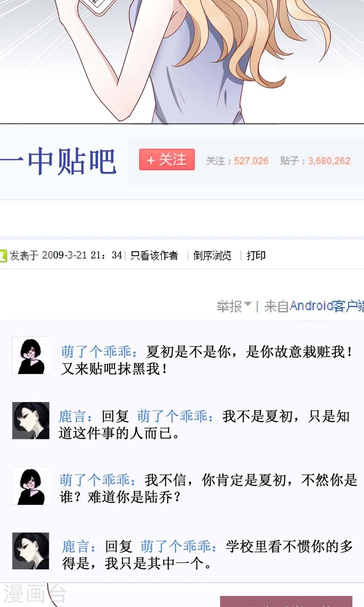Click the red +关注 follow button
Image resolution: width=364 pixels, height=607 pixels.
click(167, 160)
